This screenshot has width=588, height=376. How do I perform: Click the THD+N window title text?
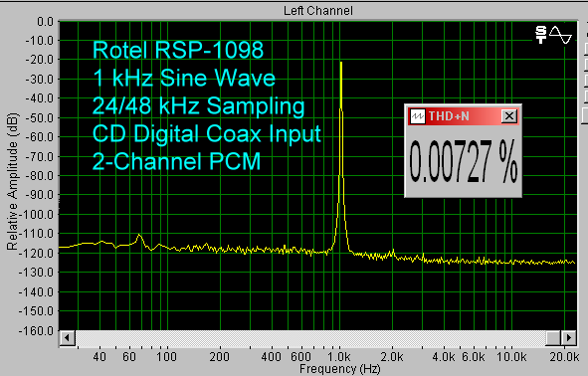(449, 116)
